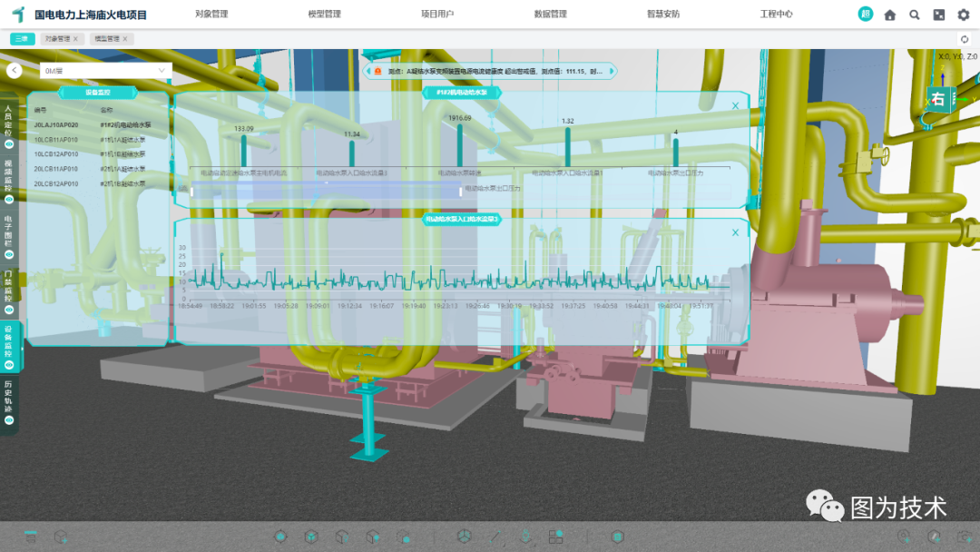Click the user avatar icon
Image resolution: width=980 pixels, height=552 pixels.
coord(866,15)
